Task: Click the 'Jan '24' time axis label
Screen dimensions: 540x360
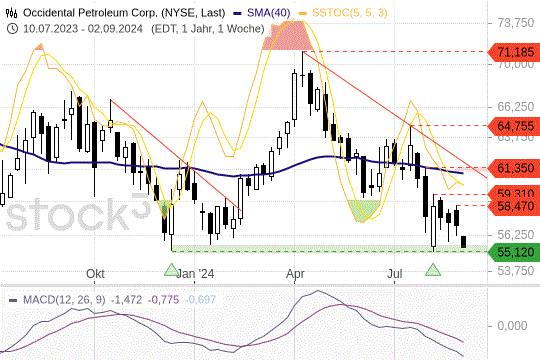Action: tap(195, 274)
